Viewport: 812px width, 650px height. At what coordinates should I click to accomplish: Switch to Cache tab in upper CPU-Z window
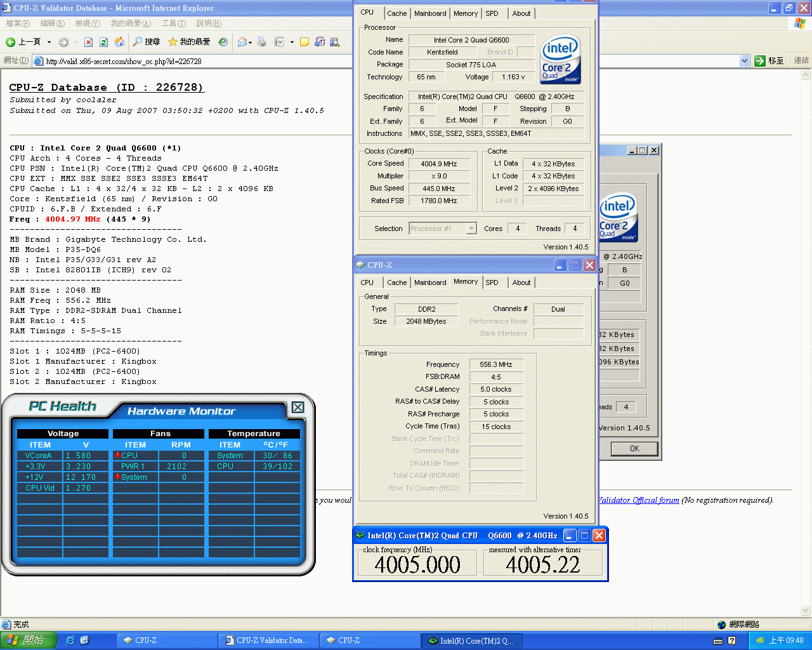397,13
